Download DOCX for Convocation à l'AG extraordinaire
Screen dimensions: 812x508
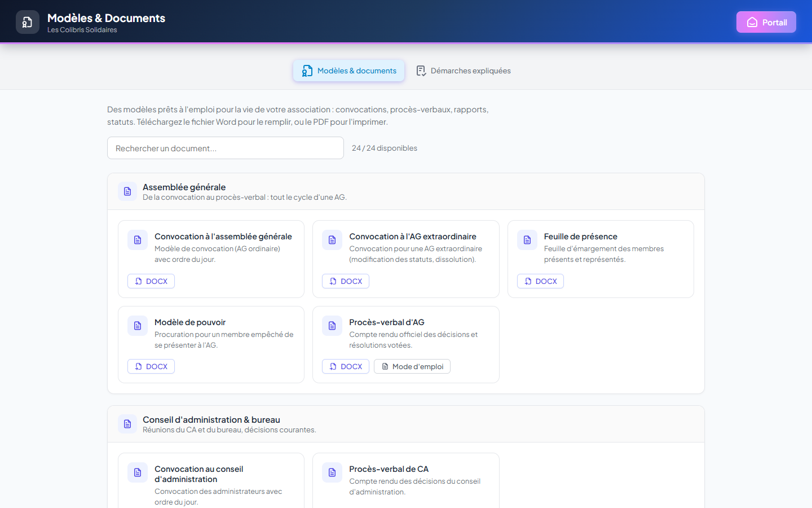tap(346, 281)
